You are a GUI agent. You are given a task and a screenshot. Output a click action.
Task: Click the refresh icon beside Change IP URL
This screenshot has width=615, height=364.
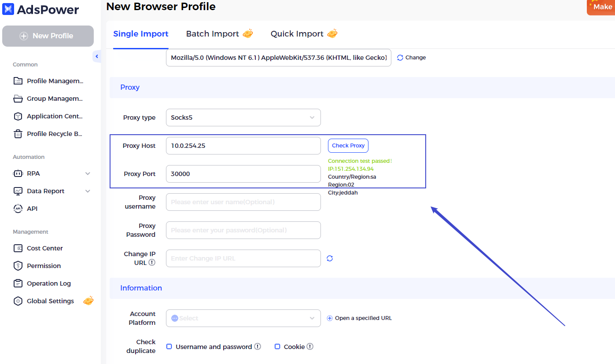coord(330,258)
